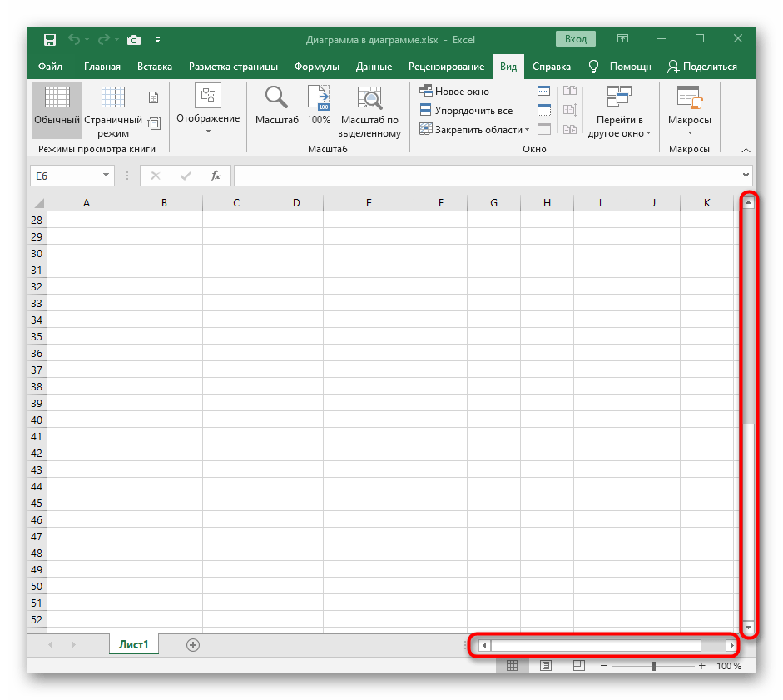The height and width of the screenshot is (700, 783).
Task: Open the Name Box dropdown arrow
Action: 106,175
